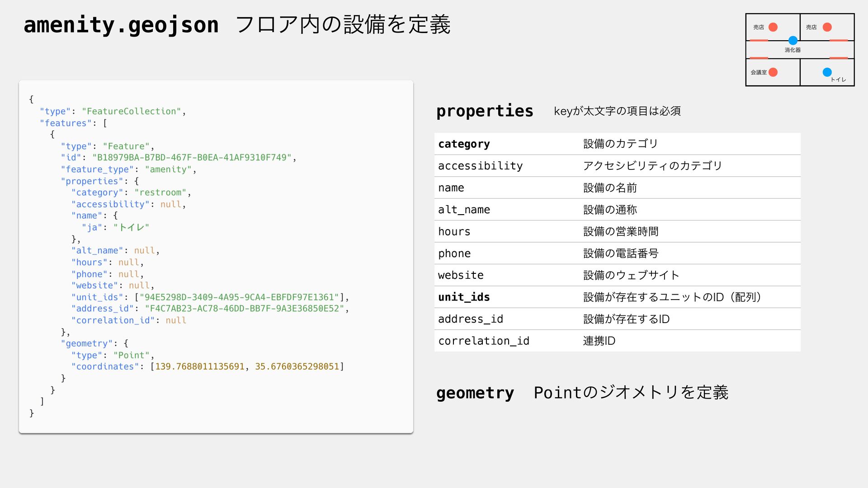Click the name key in the properties table
The height and width of the screenshot is (488, 868).
tap(451, 188)
